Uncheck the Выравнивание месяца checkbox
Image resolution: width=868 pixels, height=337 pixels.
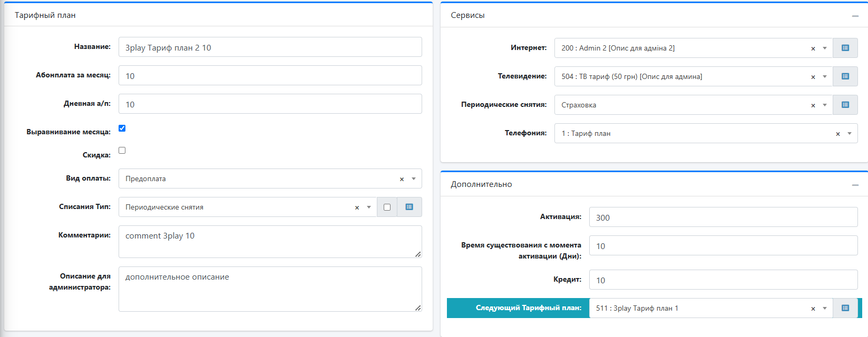tap(122, 128)
